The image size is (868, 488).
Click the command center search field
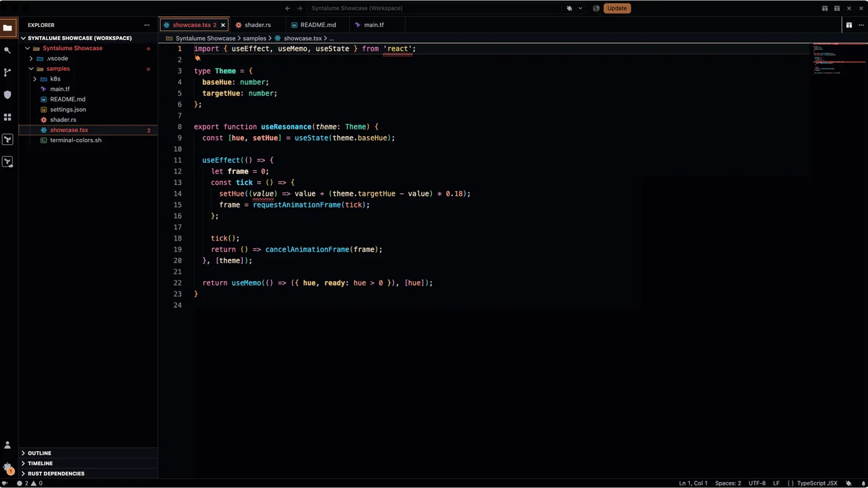point(435,8)
